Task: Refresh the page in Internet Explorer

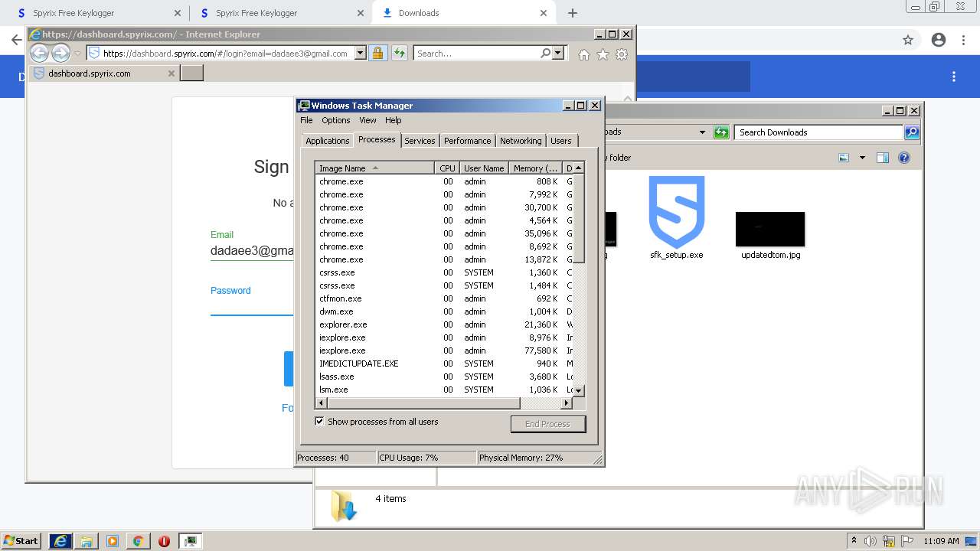Action: [399, 53]
